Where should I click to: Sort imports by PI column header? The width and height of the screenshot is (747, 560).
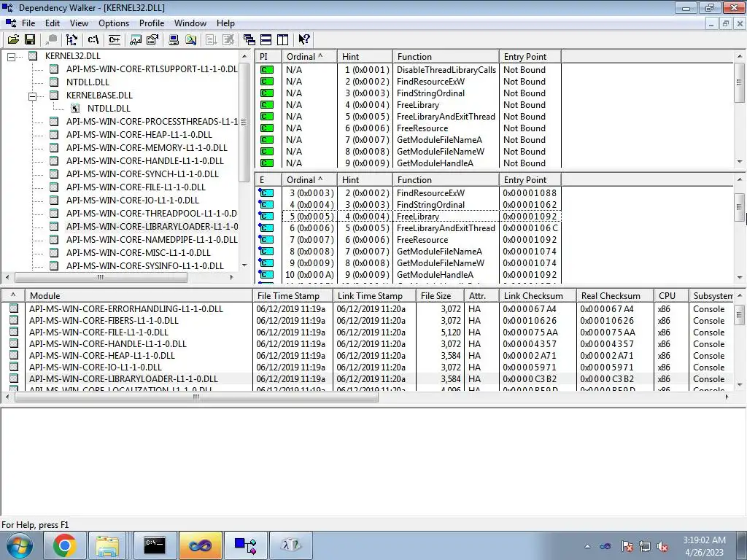pos(268,57)
